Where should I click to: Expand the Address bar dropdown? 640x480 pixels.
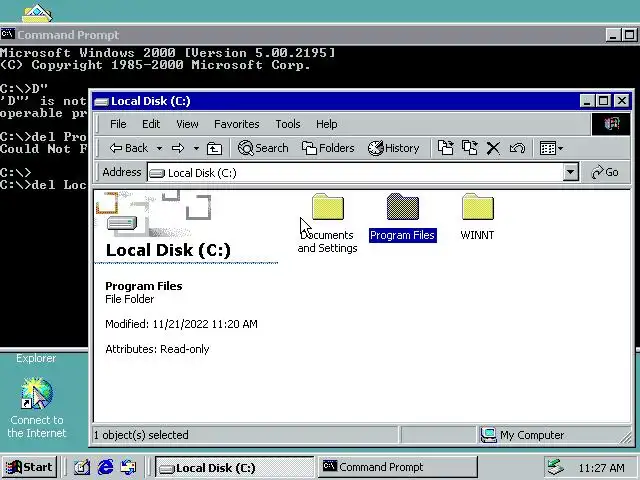click(571, 173)
